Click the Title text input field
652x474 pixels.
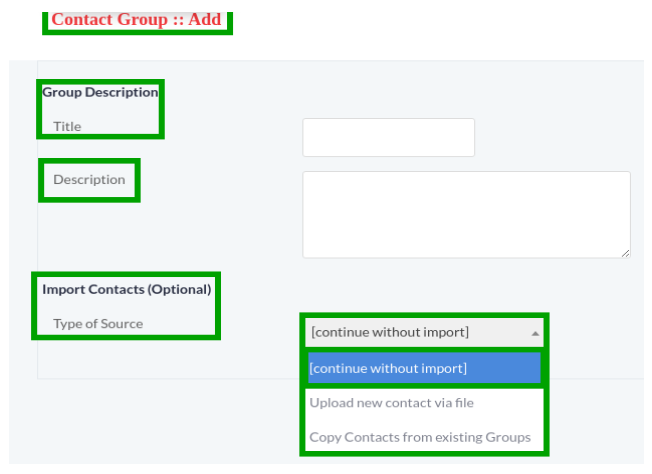click(x=388, y=137)
